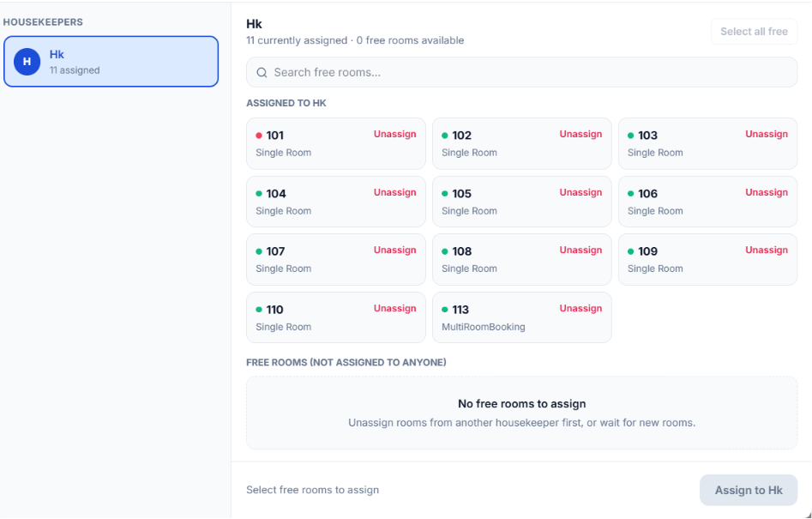The image size is (812, 519).
Task: Open the room 109 card
Action: [x=708, y=259]
